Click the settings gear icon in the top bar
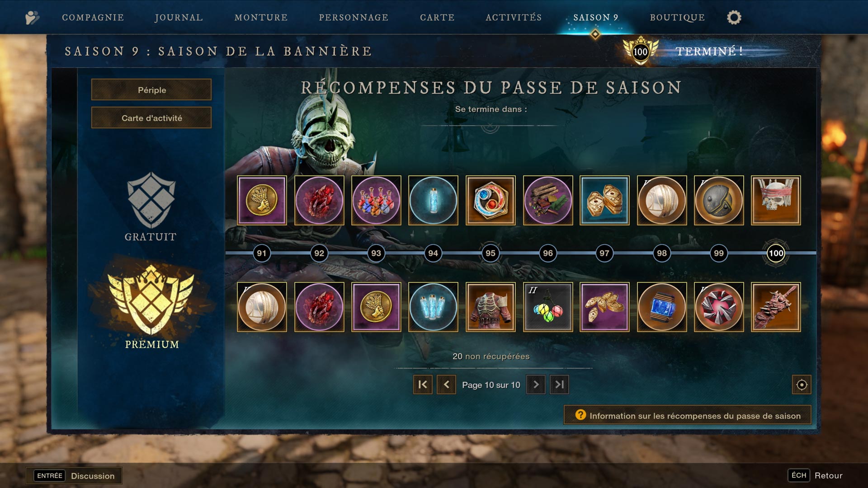 (734, 18)
